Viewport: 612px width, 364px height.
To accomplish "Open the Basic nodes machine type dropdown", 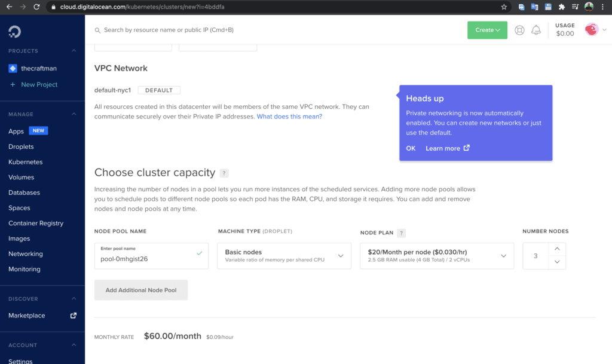I will pos(284,256).
